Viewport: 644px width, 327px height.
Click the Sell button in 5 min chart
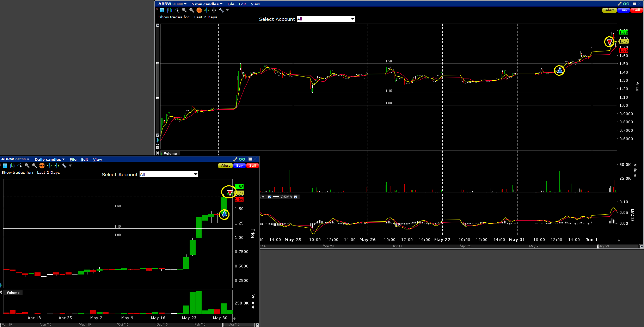[x=637, y=10]
